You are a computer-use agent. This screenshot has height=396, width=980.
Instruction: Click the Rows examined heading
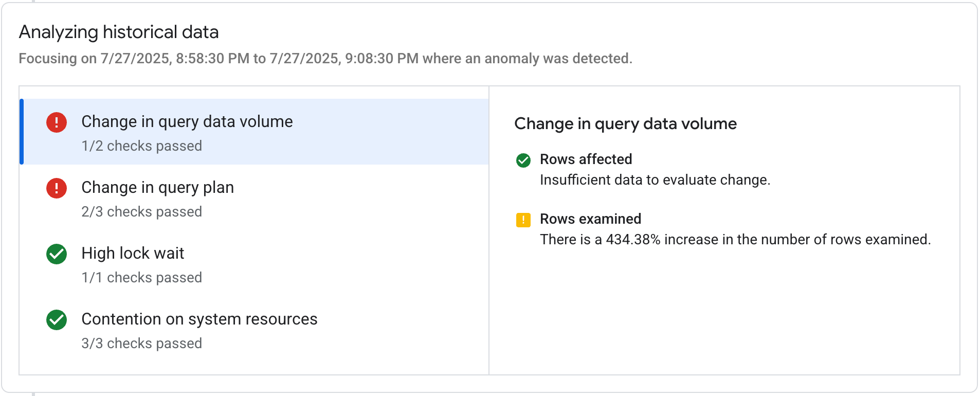pos(590,219)
